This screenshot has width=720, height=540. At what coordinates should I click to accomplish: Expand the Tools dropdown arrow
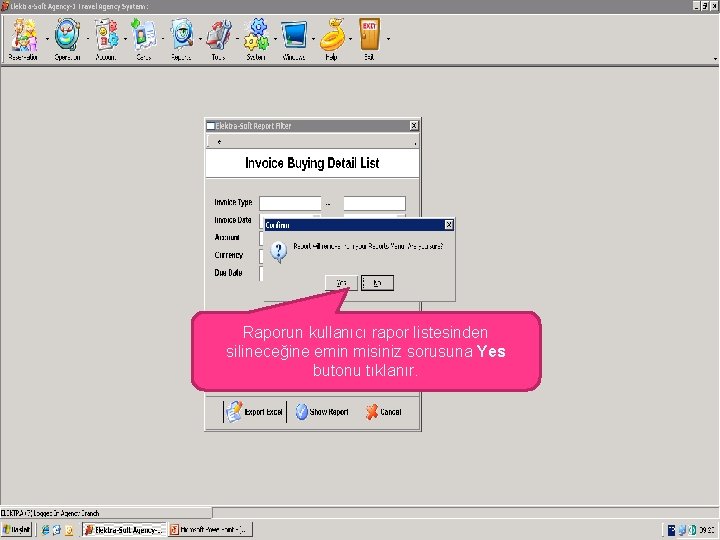pos(237,39)
